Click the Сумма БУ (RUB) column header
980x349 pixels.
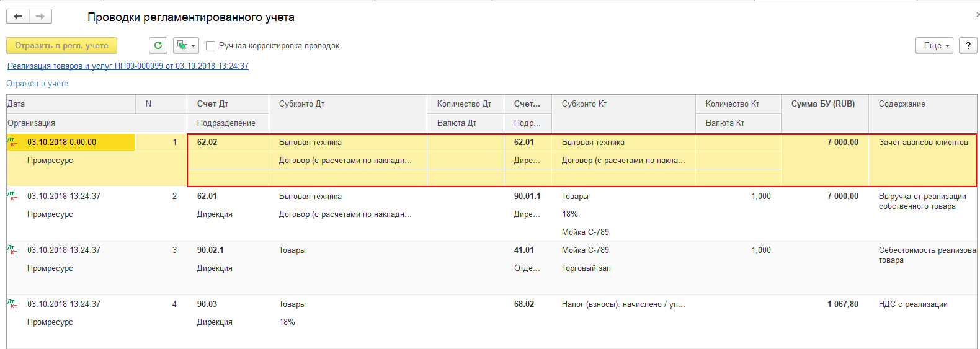point(822,104)
